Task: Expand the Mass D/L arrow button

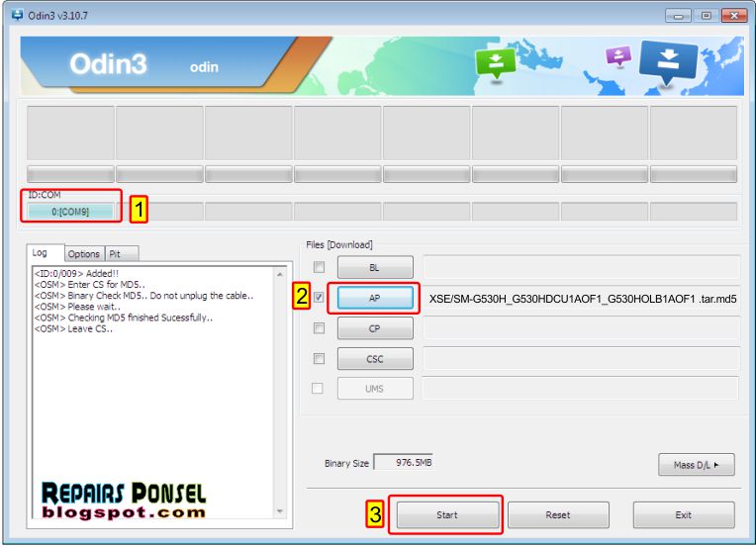Action: tap(697, 465)
